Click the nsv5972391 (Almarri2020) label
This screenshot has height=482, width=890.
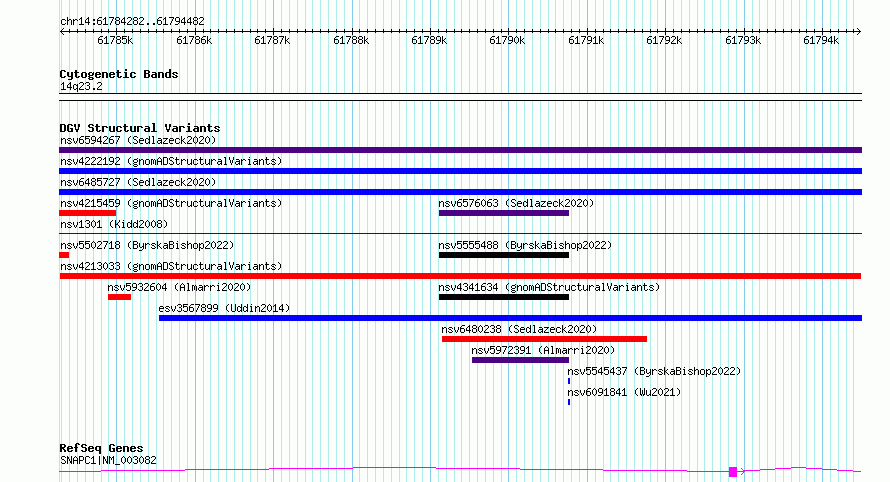pos(543,350)
